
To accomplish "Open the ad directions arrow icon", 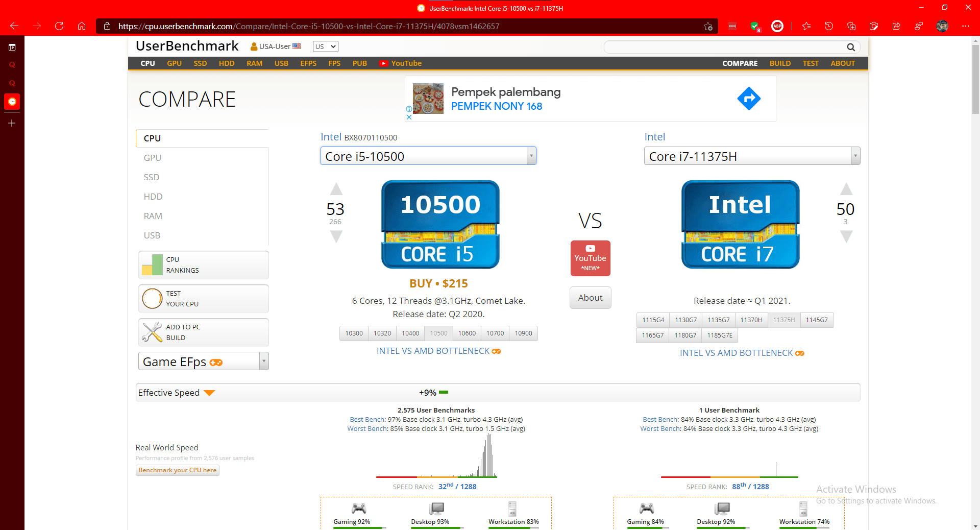I will (x=749, y=99).
